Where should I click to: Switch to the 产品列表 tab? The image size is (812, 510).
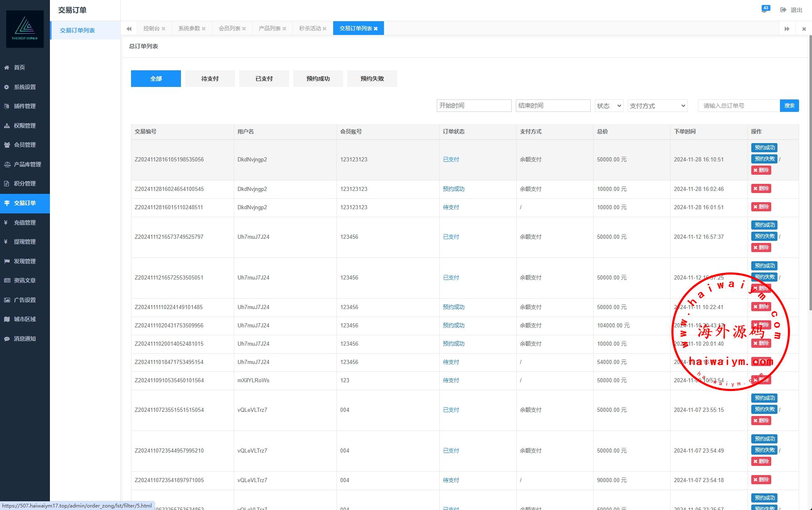pyautogui.click(x=269, y=28)
